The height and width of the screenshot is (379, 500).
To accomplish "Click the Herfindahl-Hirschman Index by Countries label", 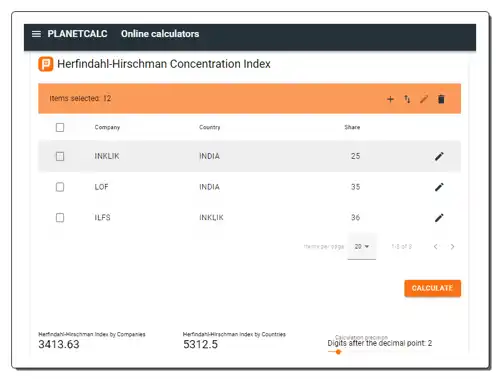I will tap(234, 334).
